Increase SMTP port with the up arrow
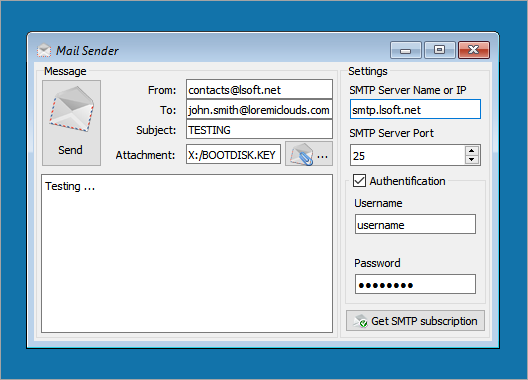 [x=472, y=151]
